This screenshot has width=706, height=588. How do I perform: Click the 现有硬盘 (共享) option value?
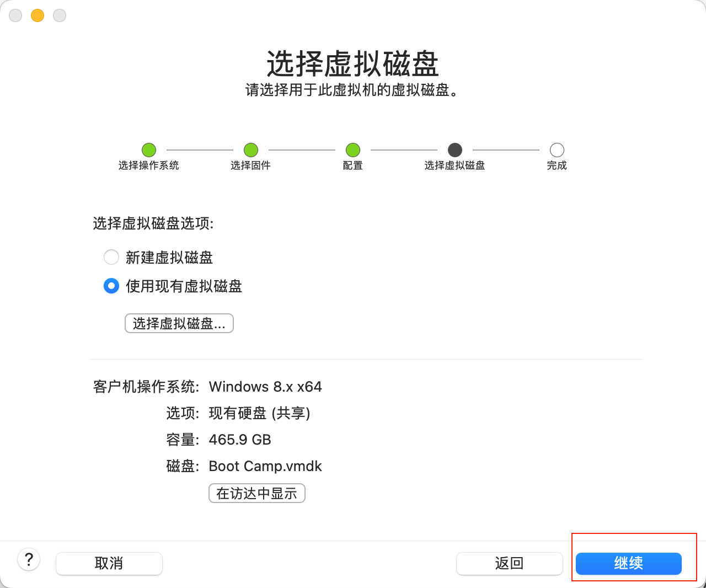(259, 413)
